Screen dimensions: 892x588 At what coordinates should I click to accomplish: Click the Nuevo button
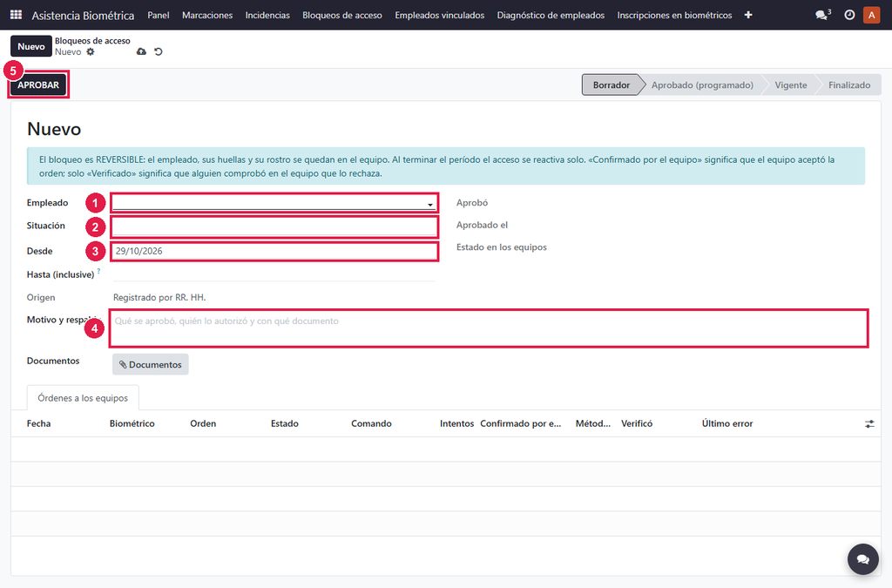pos(30,47)
